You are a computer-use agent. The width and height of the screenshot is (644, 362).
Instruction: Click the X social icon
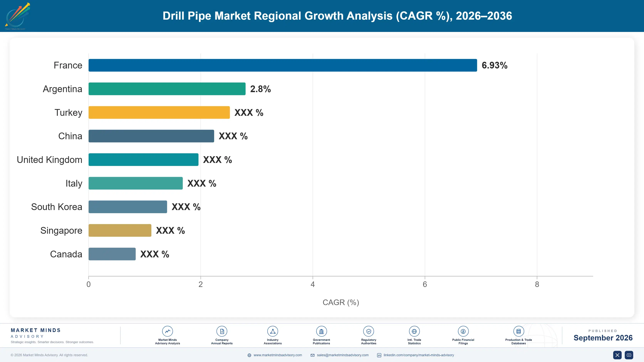[617, 355]
